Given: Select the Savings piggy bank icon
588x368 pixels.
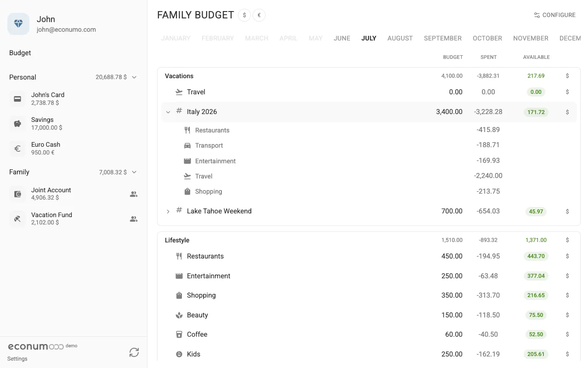Looking at the screenshot, I should point(17,124).
